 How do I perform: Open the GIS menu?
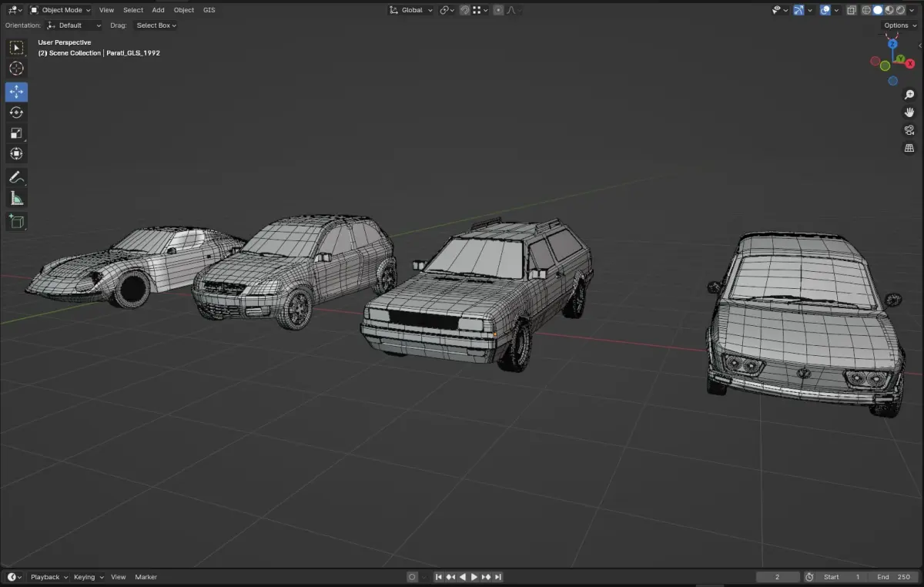209,10
